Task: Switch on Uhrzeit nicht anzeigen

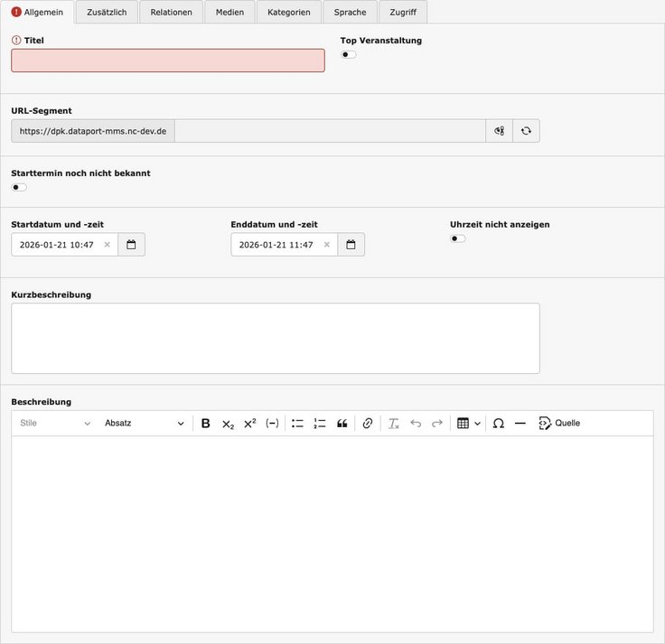Action: tap(458, 239)
